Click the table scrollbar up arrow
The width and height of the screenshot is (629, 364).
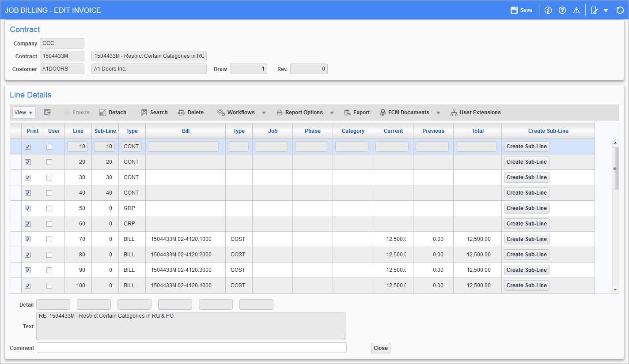click(x=615, y=143)
